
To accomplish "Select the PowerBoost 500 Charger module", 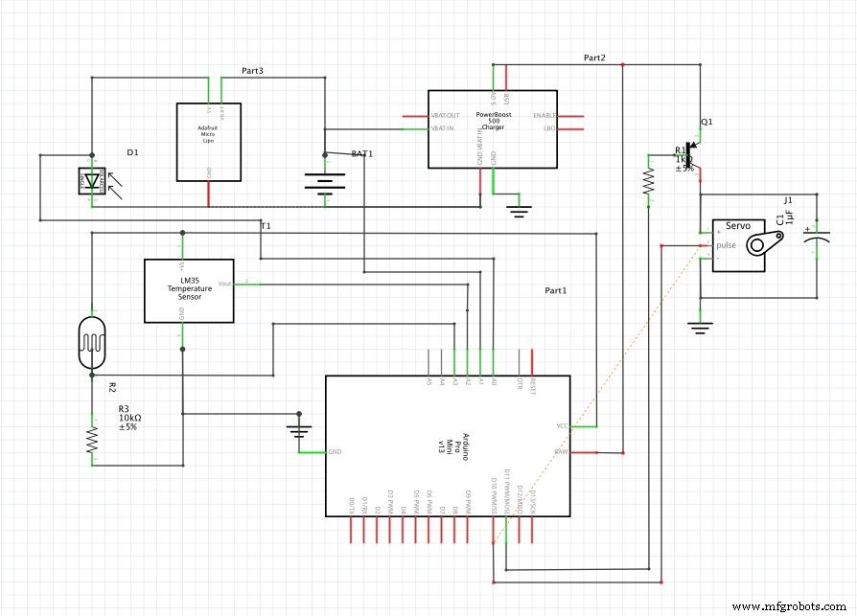I will [x=492, y=120].
